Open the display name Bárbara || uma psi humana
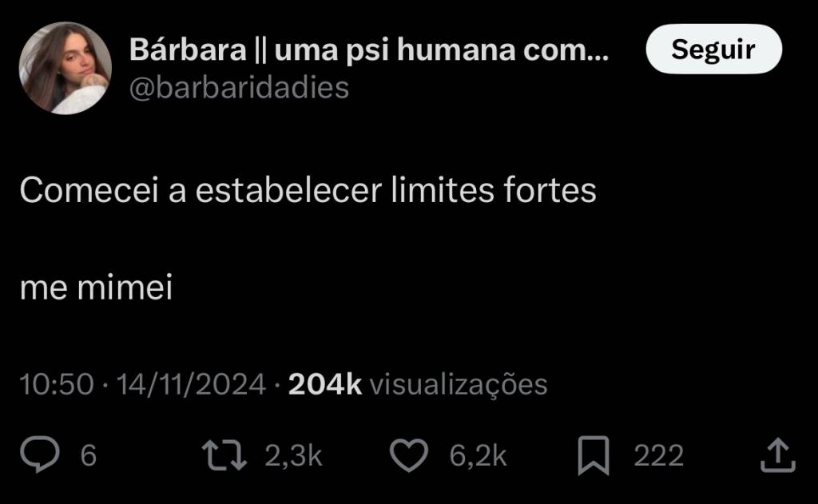The height and width of the screenshot is (504, 818). point(368,50)
